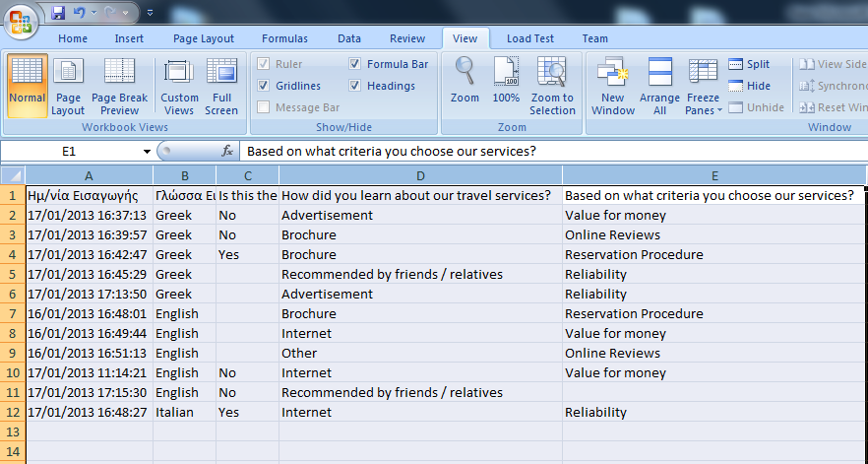This screenshot has height=464, width=868.
Task: Select row 5 'Recommended by friends / relatives'
Action: pyautogui.click(x=421, y=275)
